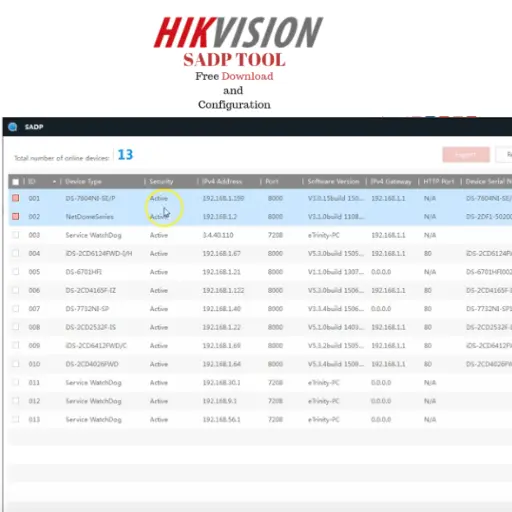Sort by the Security column header
This screenshot has width=512, height=512.
tap(161, 182)
